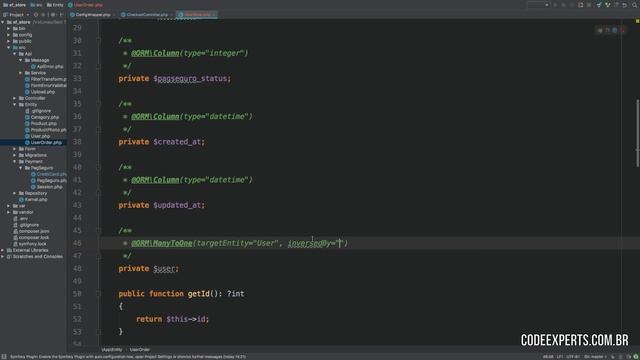The width and height of the screenshot is (640, 360).
Task: Collapse the sf_store root project node
Action: pos(3,22)
